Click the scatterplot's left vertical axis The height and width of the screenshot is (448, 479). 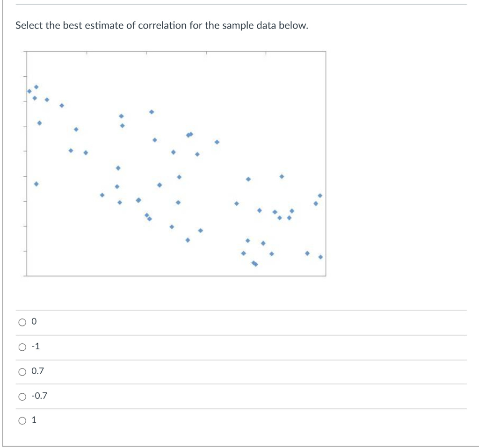point(27,163)
